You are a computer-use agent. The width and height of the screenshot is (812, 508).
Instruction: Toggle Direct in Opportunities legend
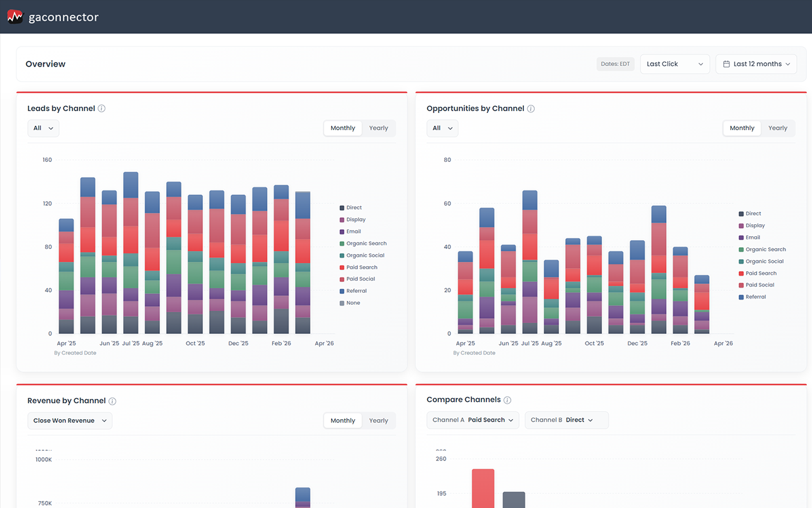click(x=750, y=214)
